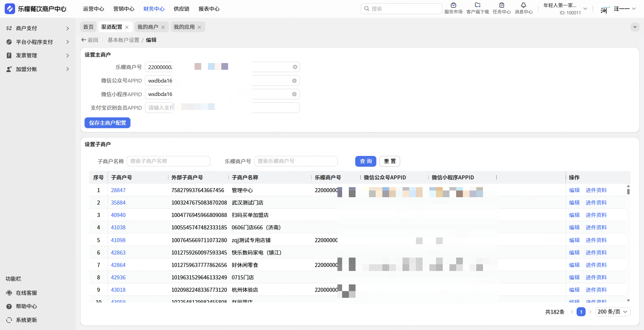
Task: Open 服务市场 icon in top bar
Action: pyautogui.click(x=453, y=5)
